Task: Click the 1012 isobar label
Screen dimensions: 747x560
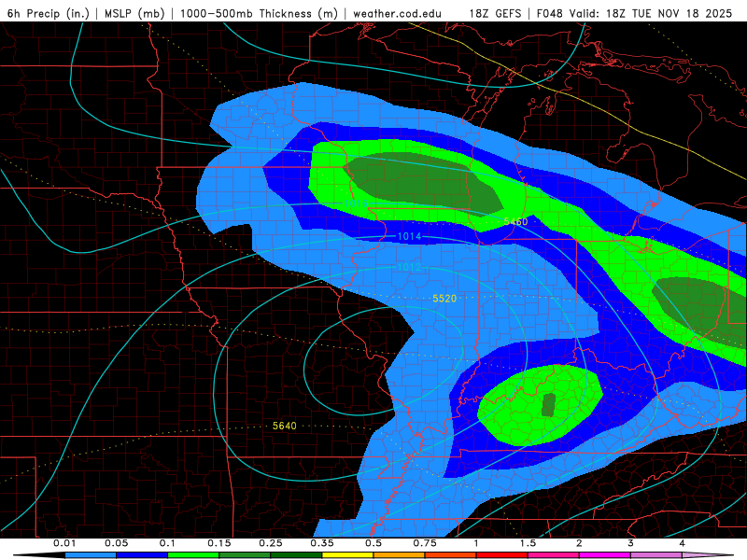Action: click(409, 267)
